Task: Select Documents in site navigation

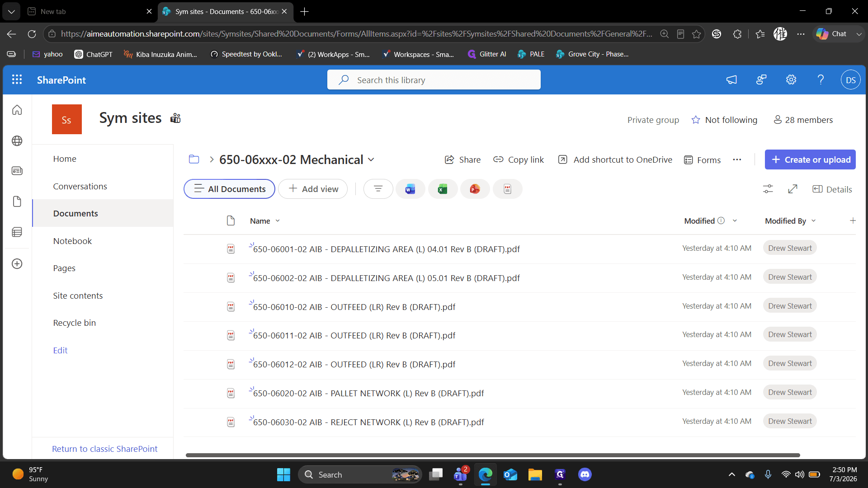Action: click(103, 213)
